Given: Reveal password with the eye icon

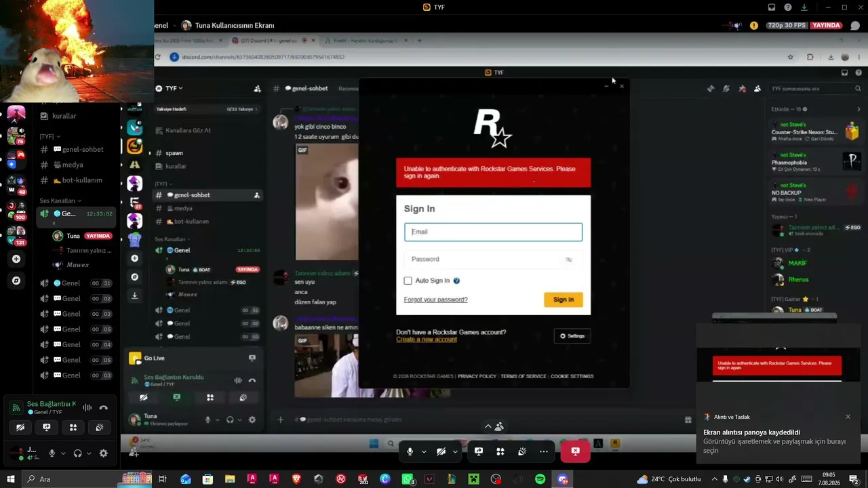Looking at the screenshot, I should 569,260.
